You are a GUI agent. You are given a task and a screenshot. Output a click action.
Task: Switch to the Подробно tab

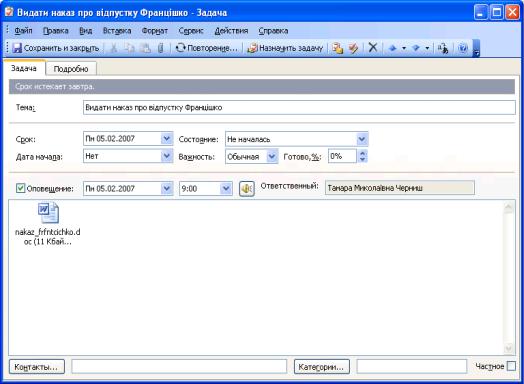coord(71,69)
